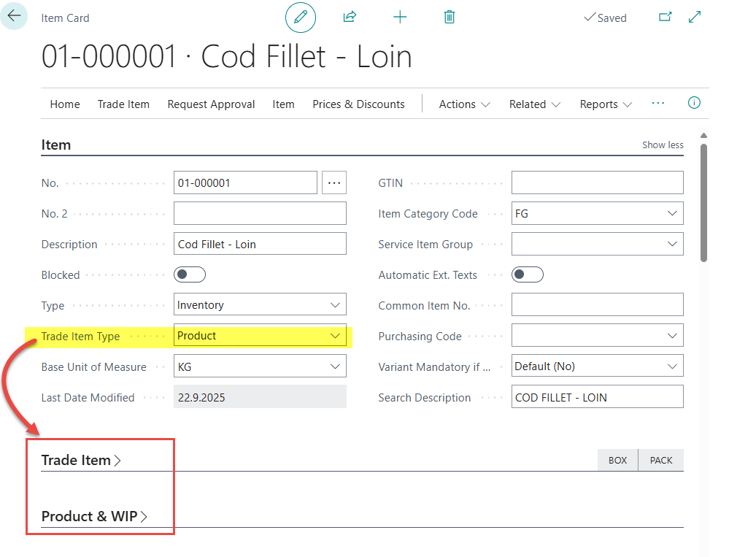Click the share icon
The width and height of the screenshot is (756, 557).
[x=350, y=17]
